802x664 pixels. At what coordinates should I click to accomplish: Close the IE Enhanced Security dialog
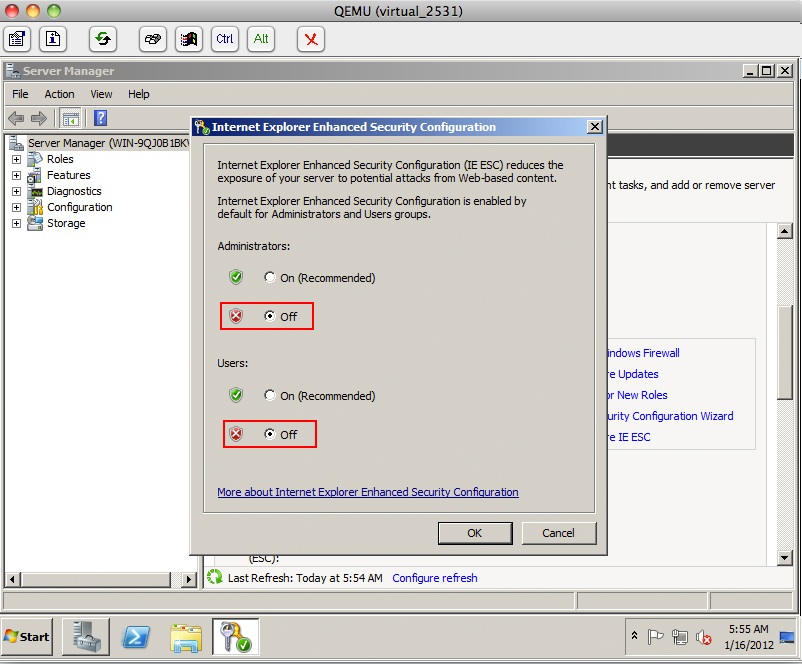[594, 126]
